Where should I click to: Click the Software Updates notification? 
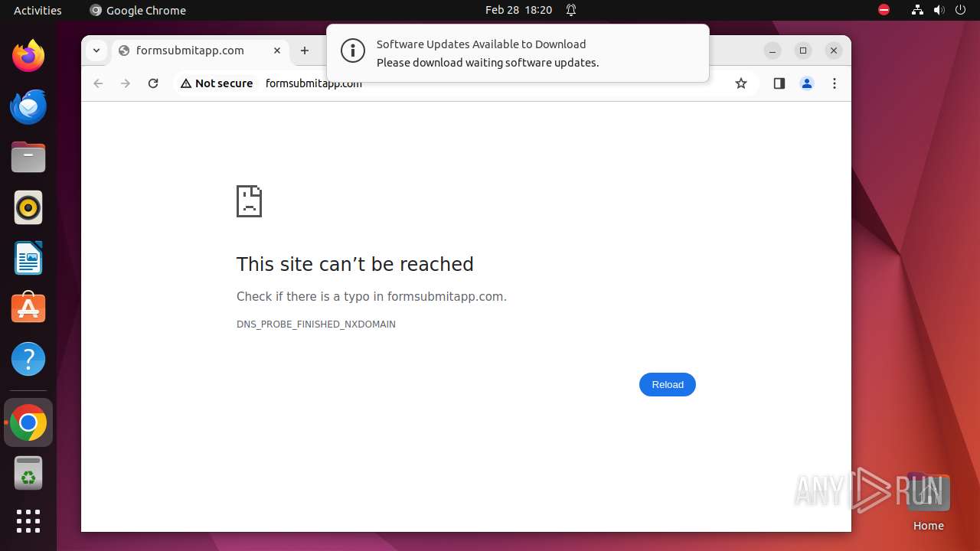pos(518,53)
